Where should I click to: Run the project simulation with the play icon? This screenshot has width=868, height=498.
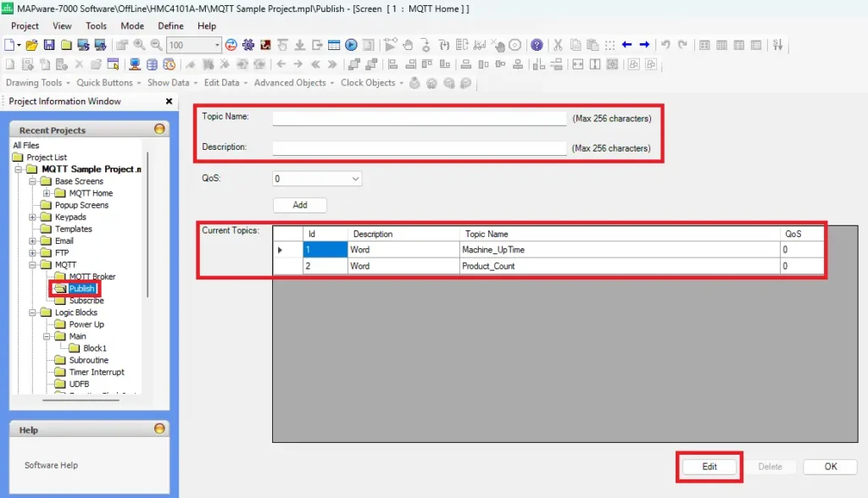[x=350, y=45]
